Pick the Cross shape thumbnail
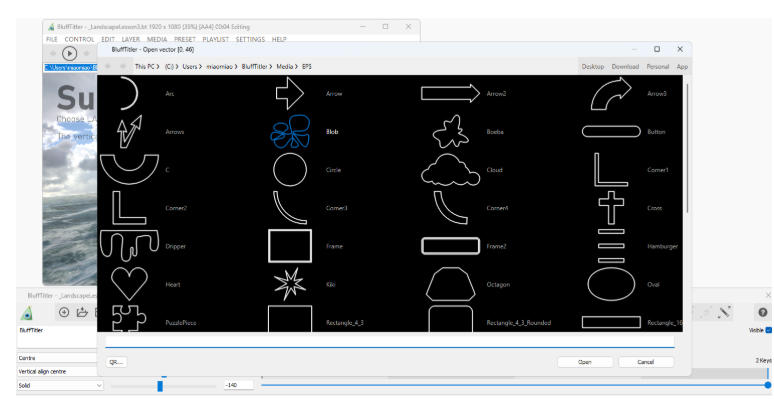 pos(611,208)
